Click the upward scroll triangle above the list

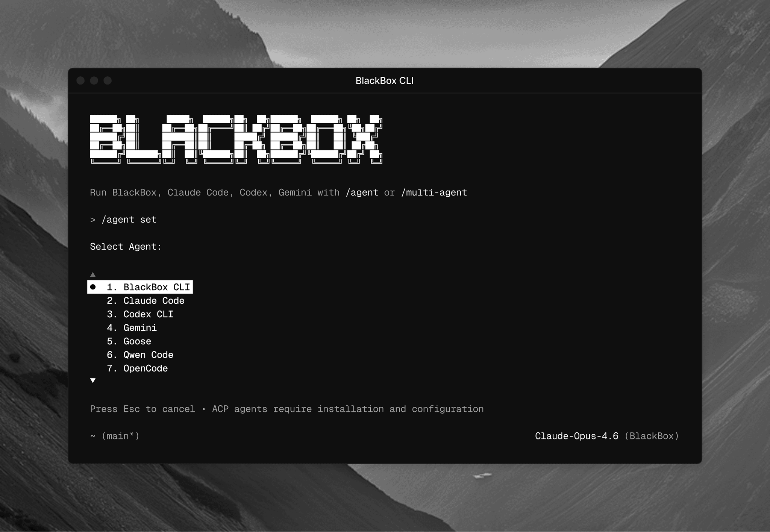coord(92,274)
